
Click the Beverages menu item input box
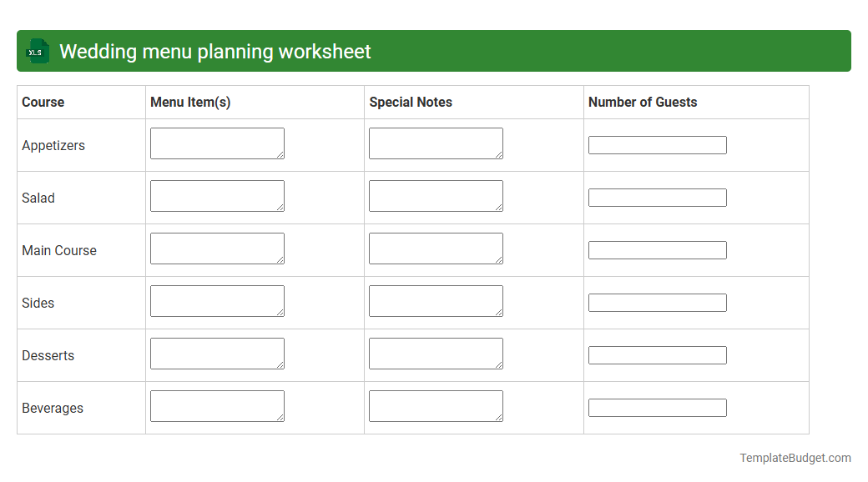click(217, 405)
